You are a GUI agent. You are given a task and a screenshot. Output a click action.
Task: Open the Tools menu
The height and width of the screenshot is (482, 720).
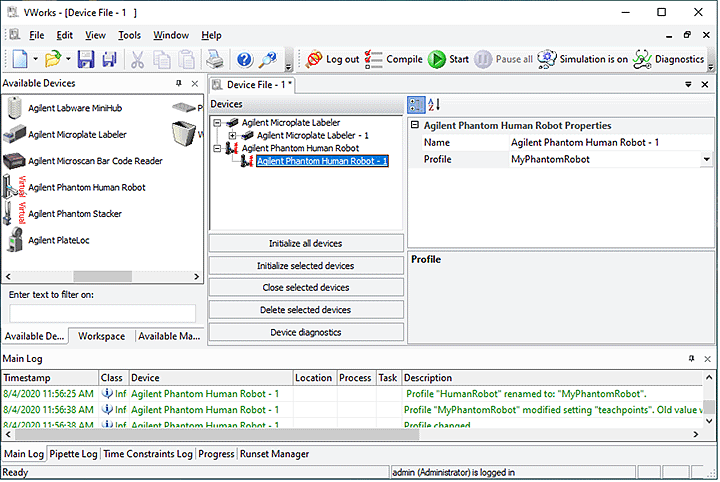click(129, 35)
